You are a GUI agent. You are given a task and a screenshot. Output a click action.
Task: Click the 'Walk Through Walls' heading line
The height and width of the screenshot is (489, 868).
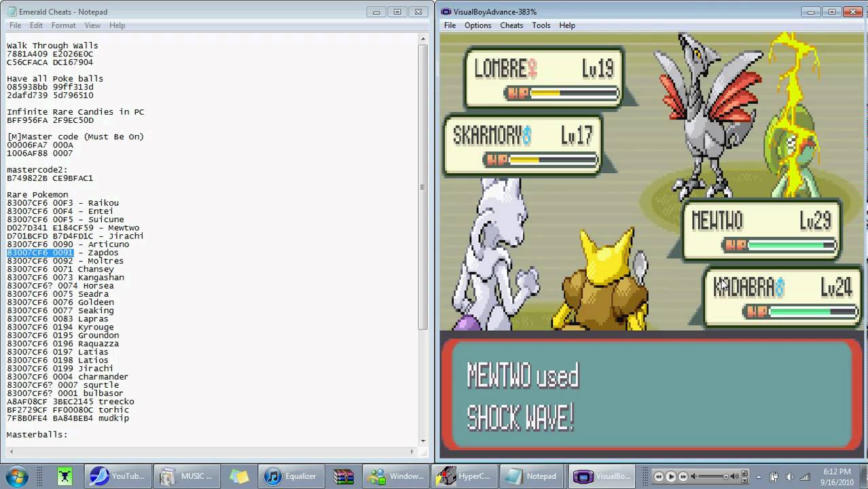click(x=52, y=46)
